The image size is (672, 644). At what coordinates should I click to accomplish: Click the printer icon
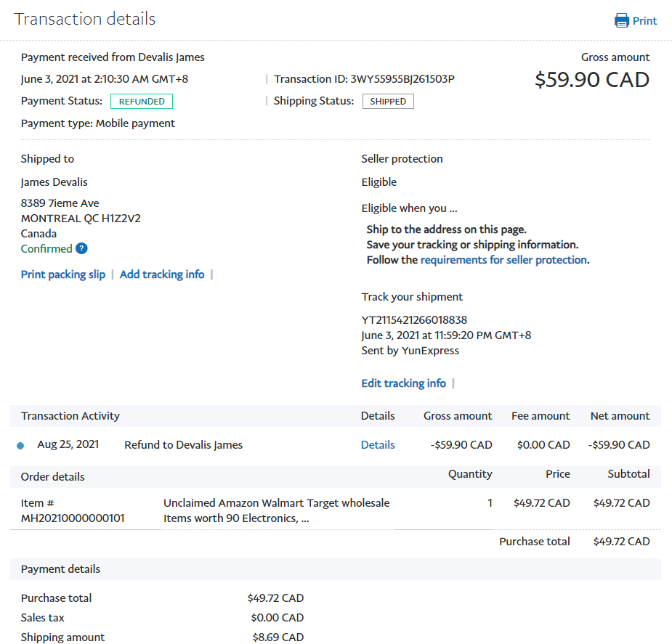coord(622,20)
